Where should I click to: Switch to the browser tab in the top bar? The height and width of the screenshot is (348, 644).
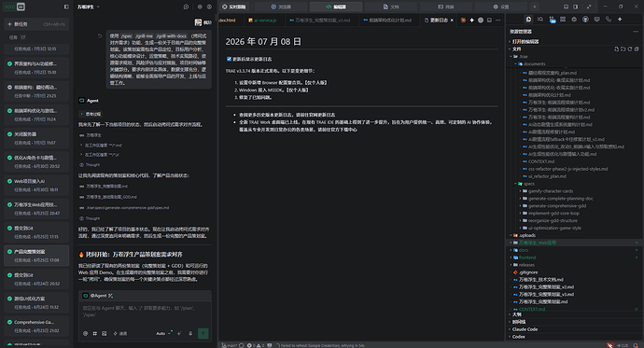(x=281, y=7)
